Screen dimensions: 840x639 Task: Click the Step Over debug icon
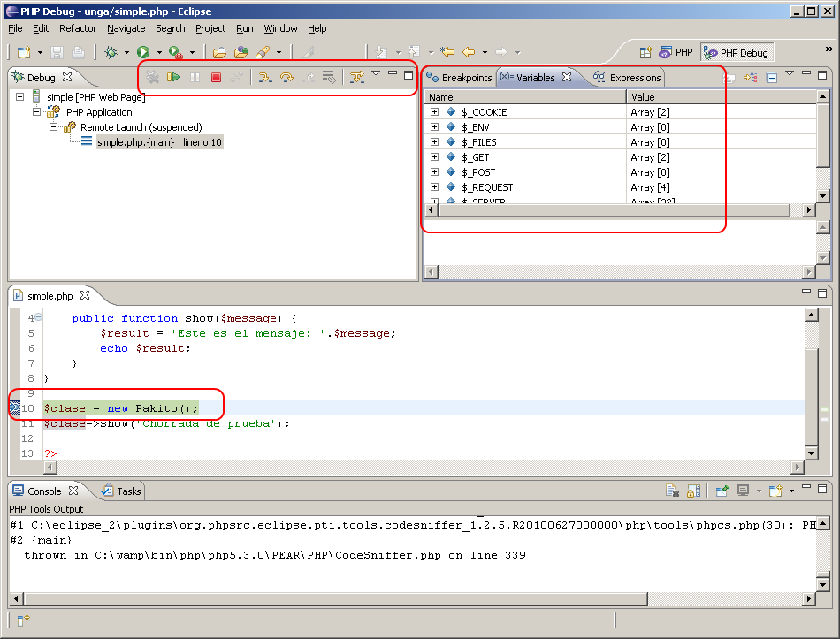[x=286, y=78]
